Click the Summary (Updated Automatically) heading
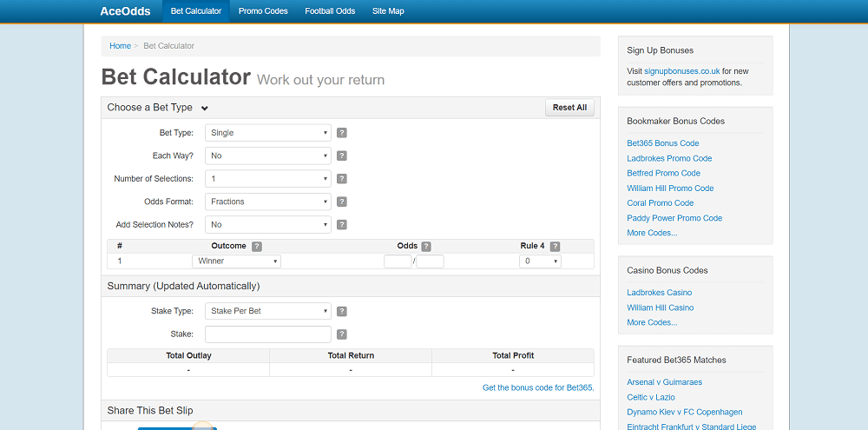 click(x=183, y=287)
